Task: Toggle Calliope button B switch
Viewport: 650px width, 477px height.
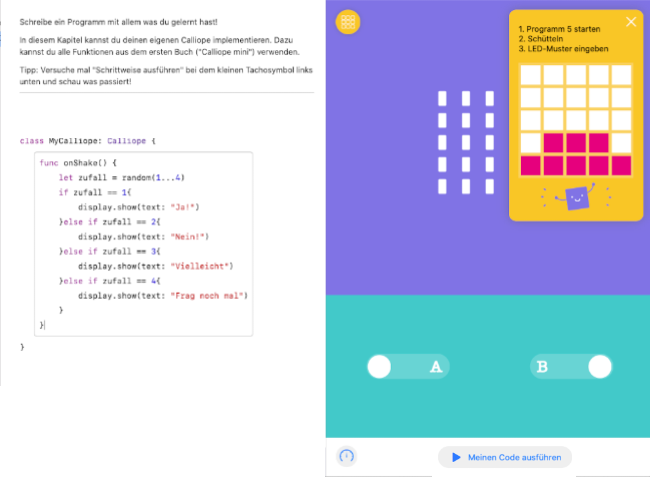Action: click(x=571, y=367)
